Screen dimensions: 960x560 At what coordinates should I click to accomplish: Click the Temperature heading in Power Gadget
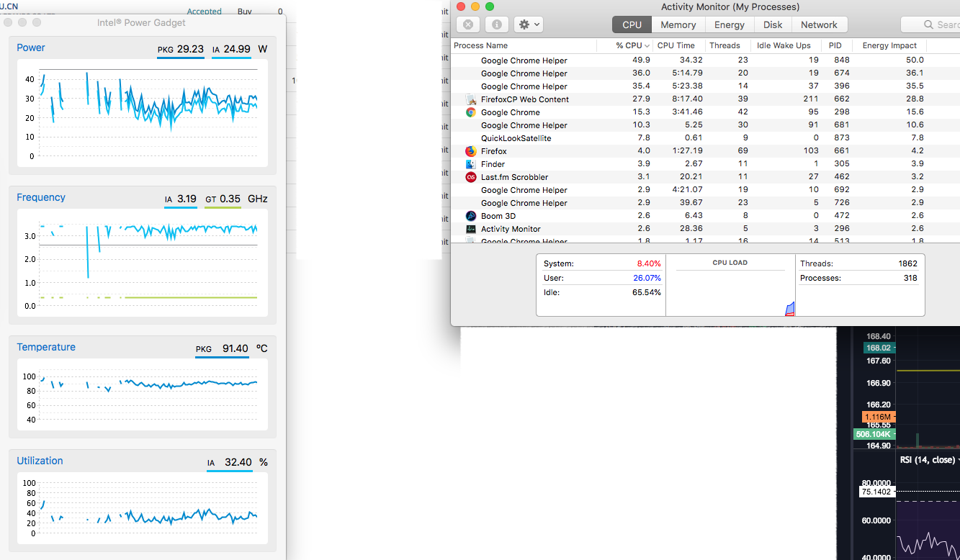point(46,347)
